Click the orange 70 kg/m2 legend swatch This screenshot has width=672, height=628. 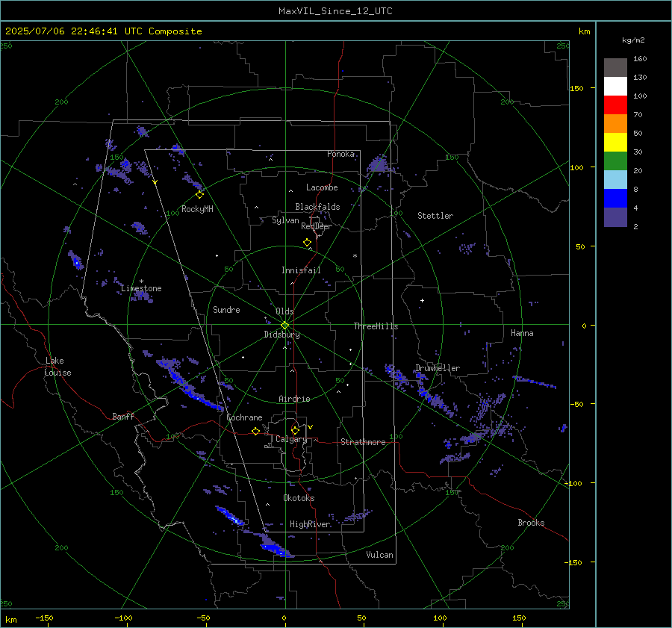(x=615, y=123)
